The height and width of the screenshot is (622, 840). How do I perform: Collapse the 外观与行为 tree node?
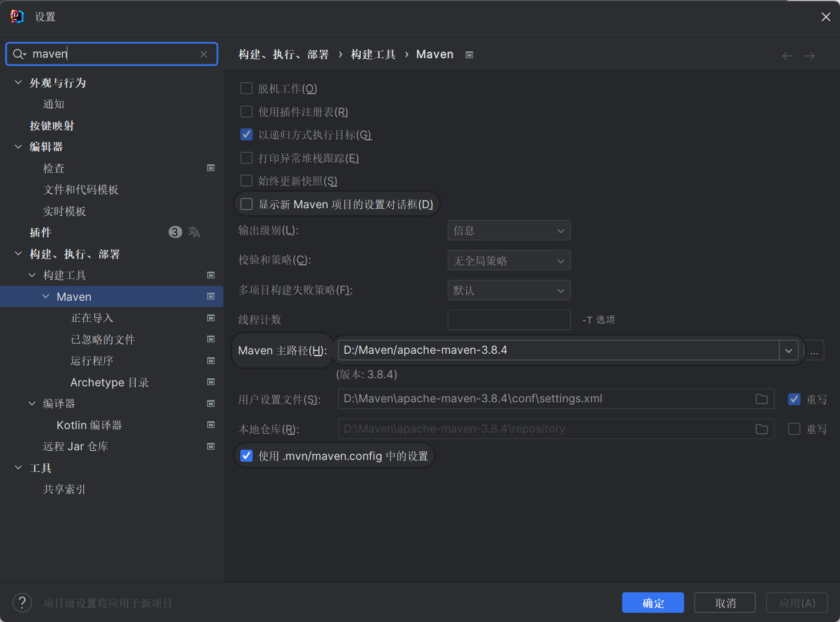[x=18, y=83]
